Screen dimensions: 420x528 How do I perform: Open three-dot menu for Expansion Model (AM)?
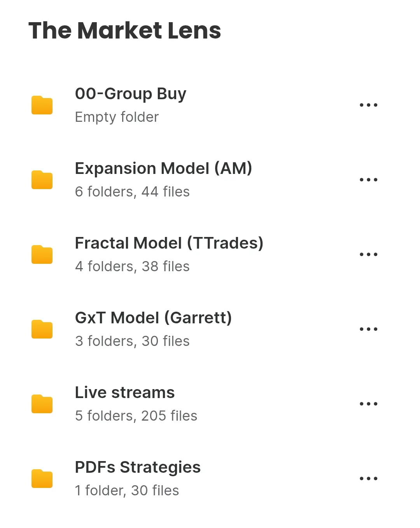(x=369, y=180)
